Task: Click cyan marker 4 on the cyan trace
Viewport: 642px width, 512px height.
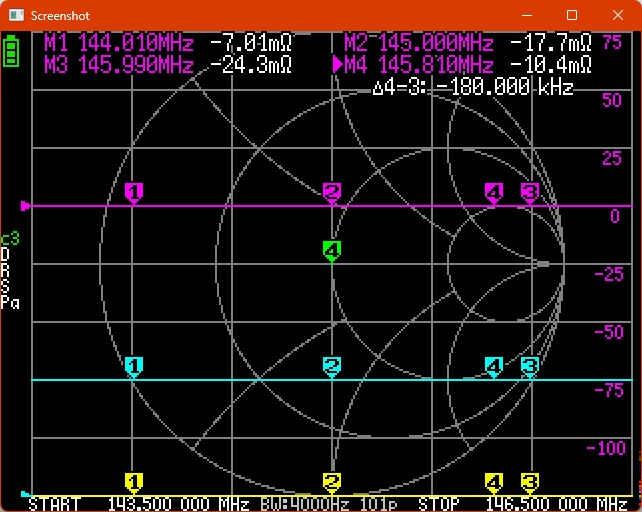Action: (x=494, y=367)
